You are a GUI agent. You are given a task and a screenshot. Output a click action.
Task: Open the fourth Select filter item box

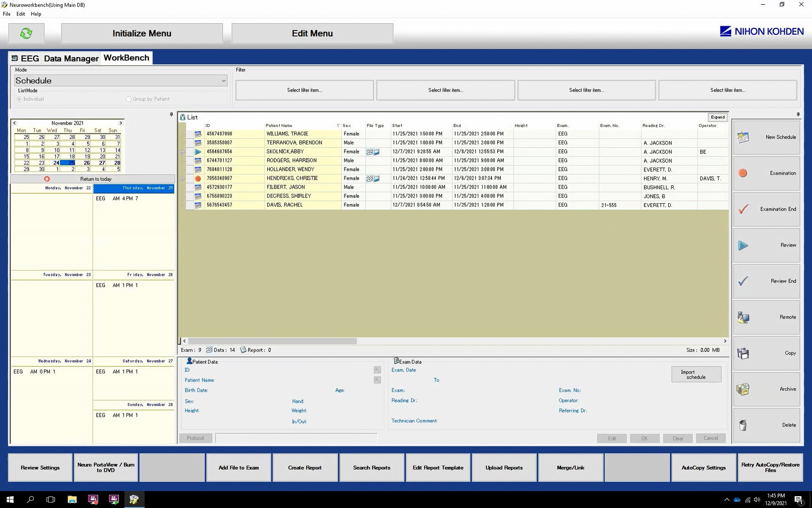pyautogui.click(x=727, y=90)
